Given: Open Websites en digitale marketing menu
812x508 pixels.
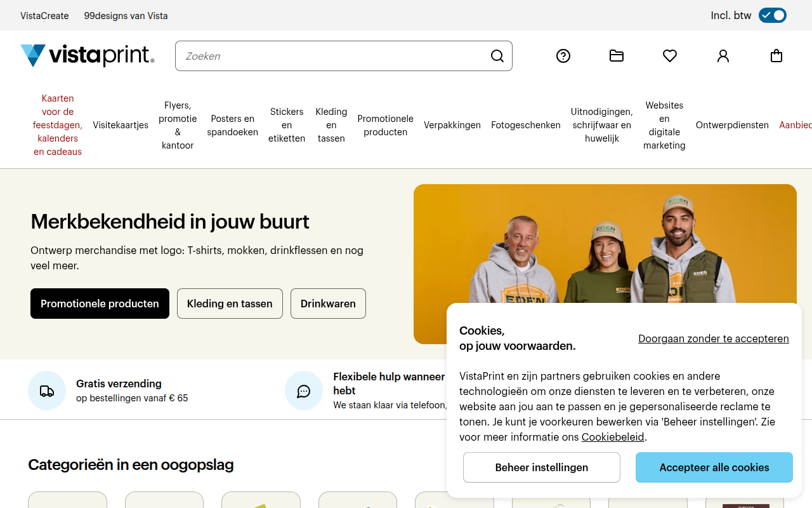Looking at the screenshot, I should click(x=664, y=125).
